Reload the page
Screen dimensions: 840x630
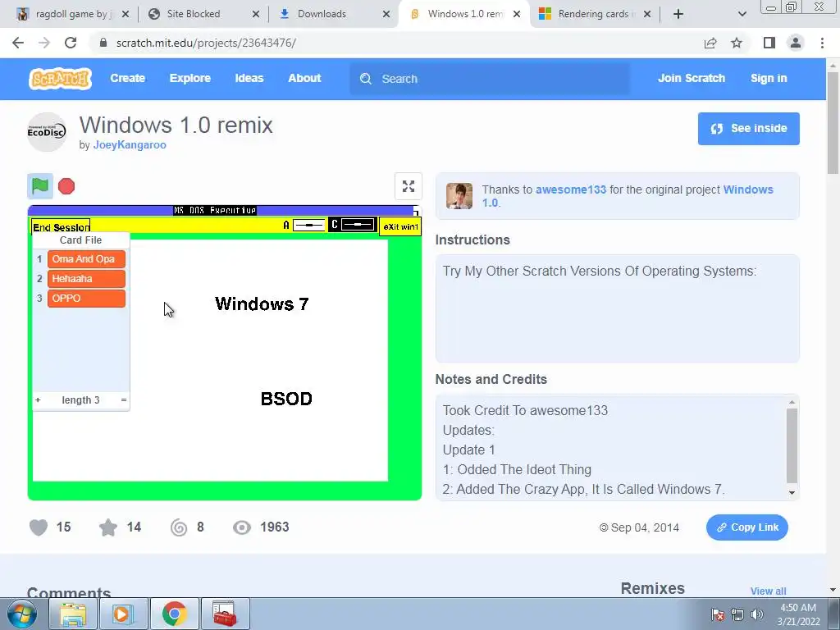coord(71,43)
